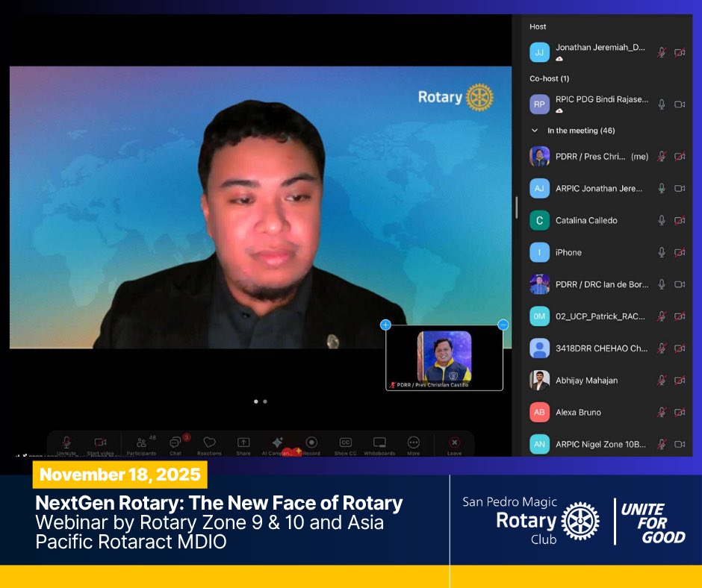This screenshot has width=702, height=588.
Task: Collapse the 'In the meeting (46)' section
Action: pos(534,131)
